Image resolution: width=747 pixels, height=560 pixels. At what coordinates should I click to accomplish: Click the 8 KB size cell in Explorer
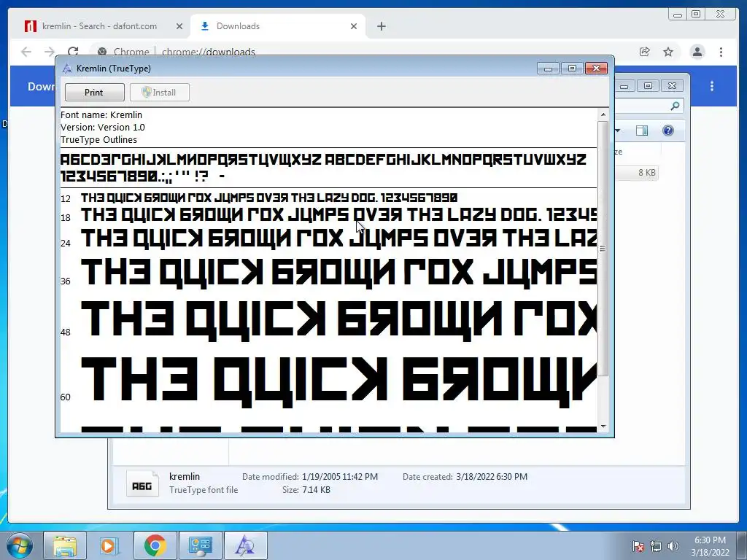coord(646,172)
